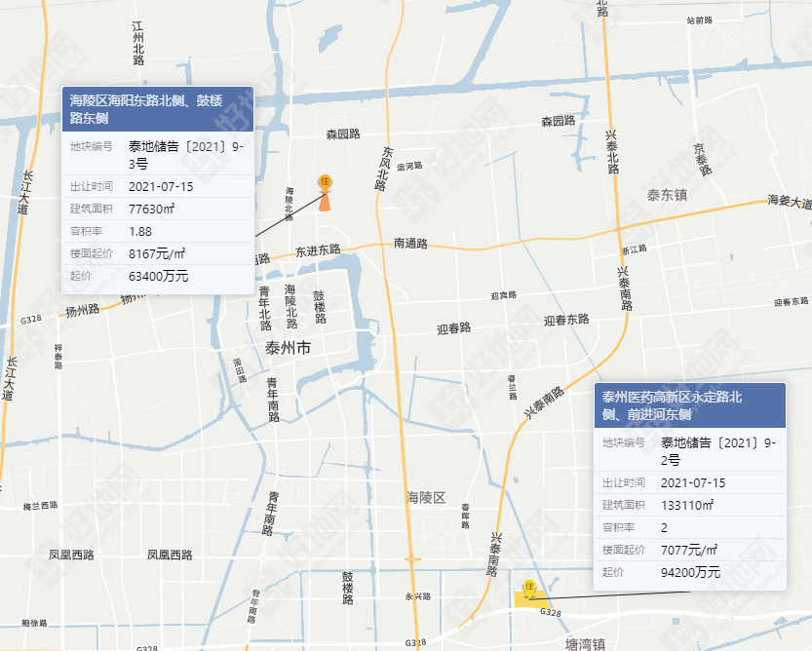
Task: Click the orange 住 marker near 森园路
Action: pos(325,181)
